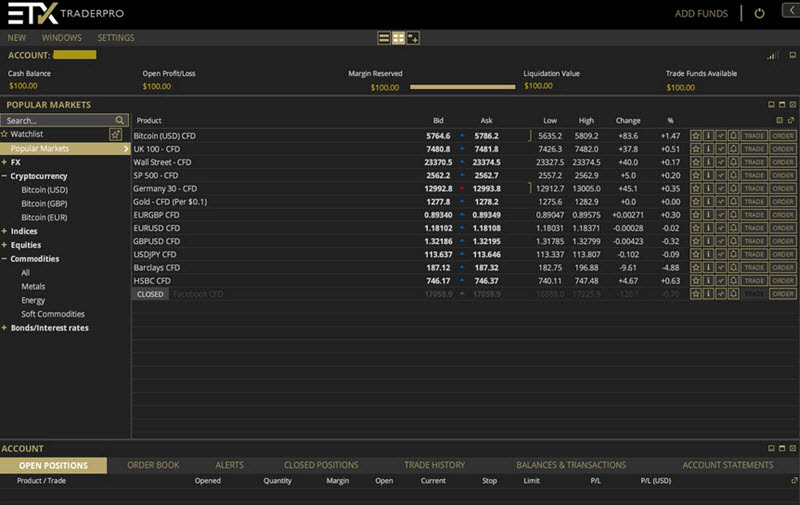Open the SETTINGS menu

(x=116, y=38)
